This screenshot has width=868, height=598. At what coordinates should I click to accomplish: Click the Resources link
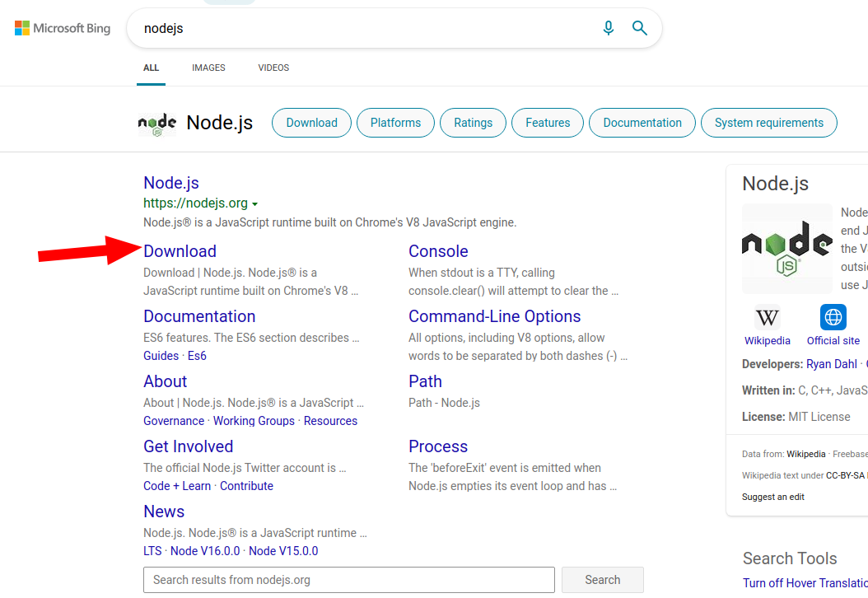(330, 421)
